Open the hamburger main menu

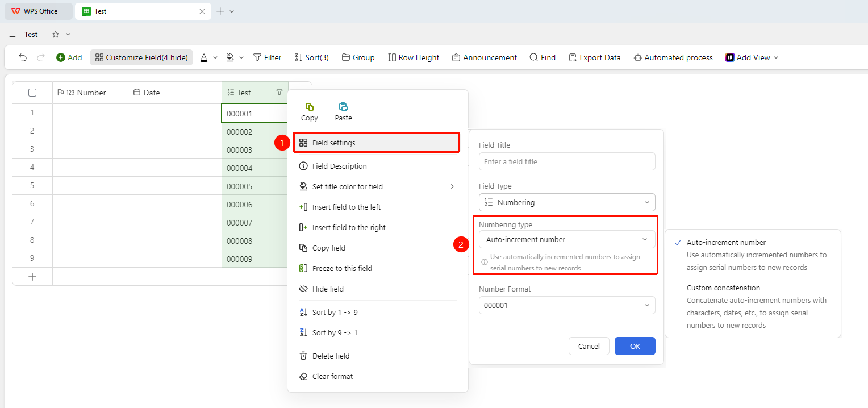point(12,34)
